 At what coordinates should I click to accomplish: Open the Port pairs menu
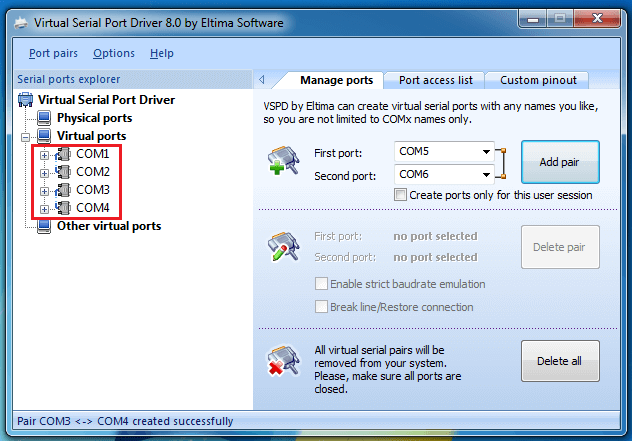53,53
